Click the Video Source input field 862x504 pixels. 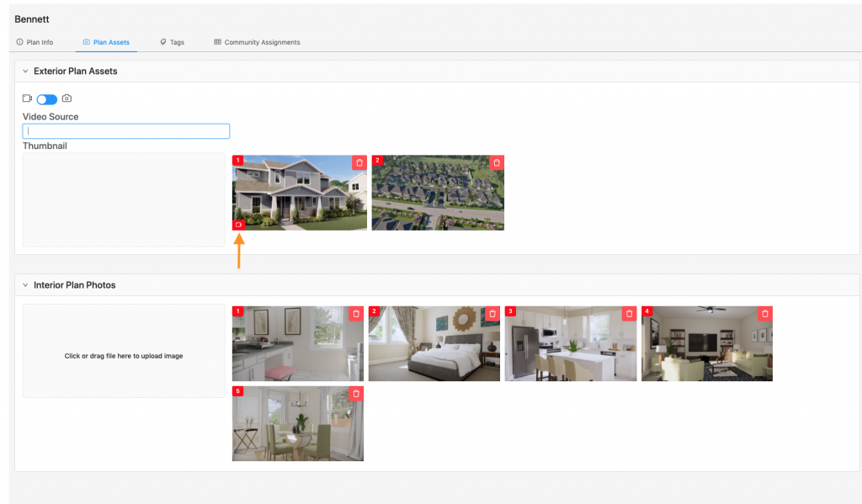click(x=126, y=131)
